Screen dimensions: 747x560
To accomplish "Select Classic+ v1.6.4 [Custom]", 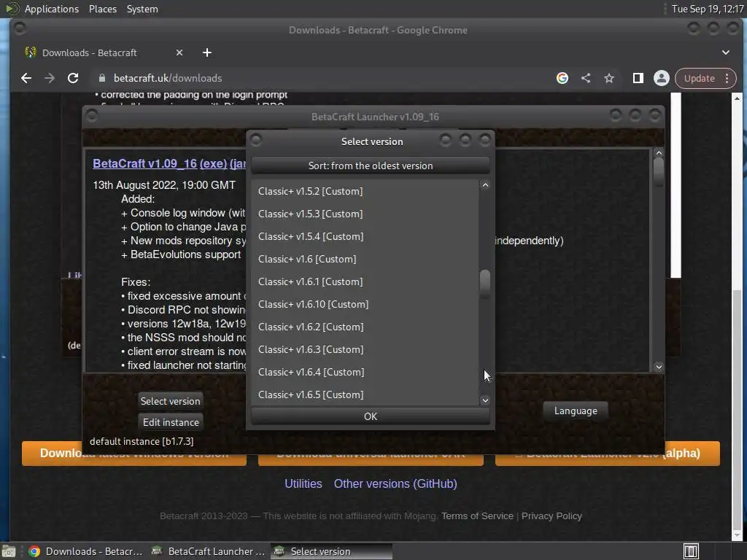I will click(x=365, y=372).
